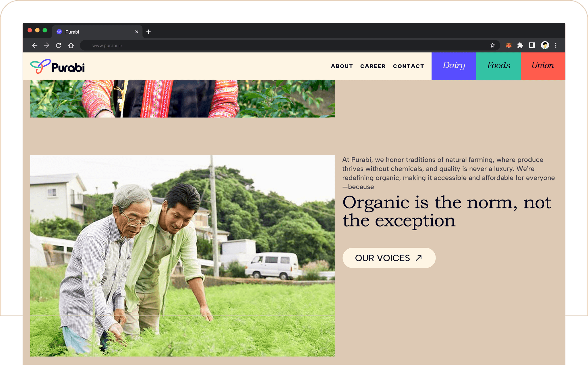Reload the page with refresh icon

pyautogui.click(x=59, y=45)
